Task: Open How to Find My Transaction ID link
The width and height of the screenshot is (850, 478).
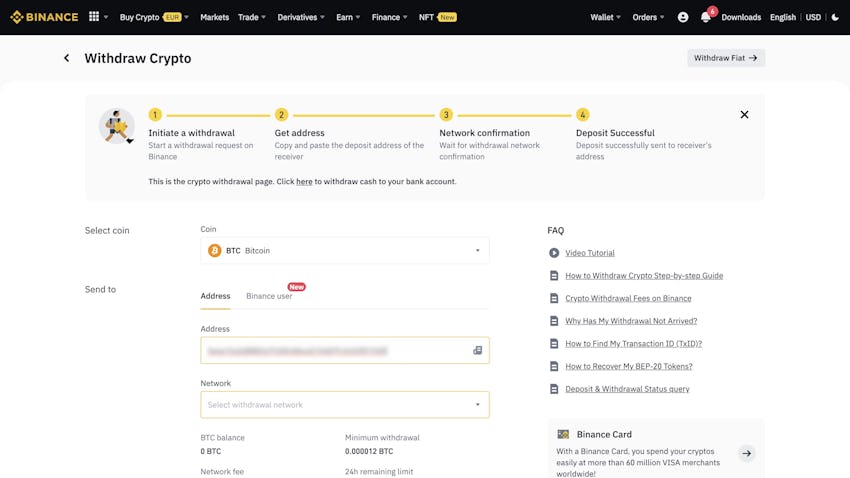Action: (x=634, y=344)
